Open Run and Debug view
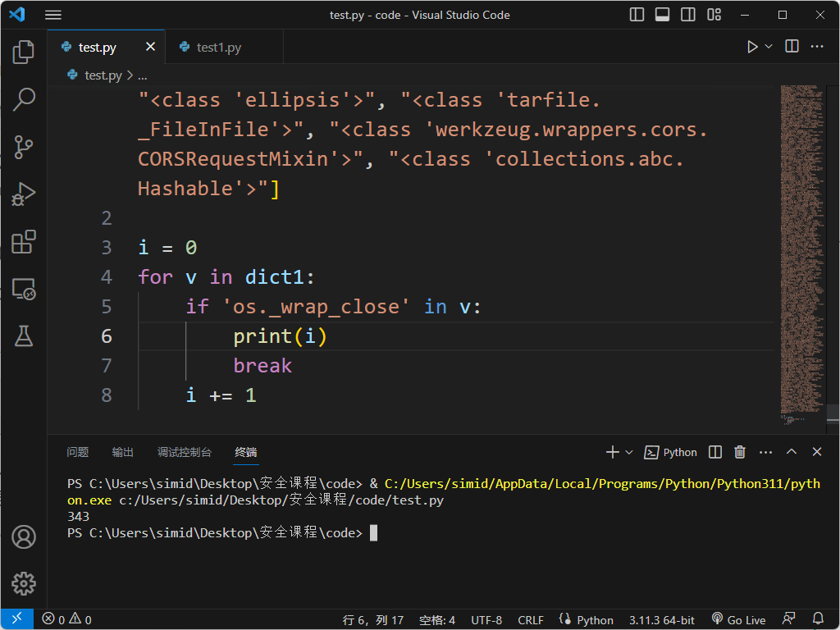 tap(24, 194)
